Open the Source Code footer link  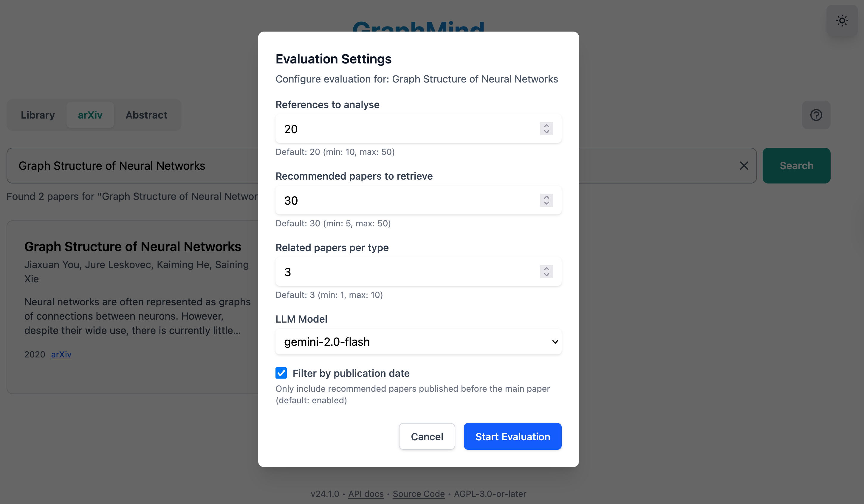[418, 494]
